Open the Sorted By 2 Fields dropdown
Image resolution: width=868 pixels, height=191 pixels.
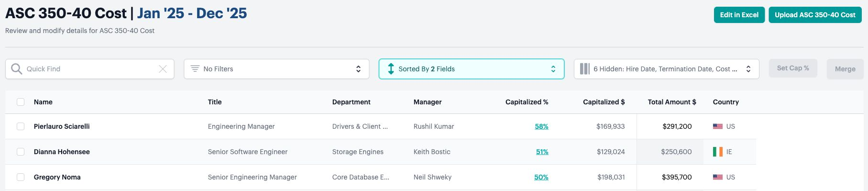[x=472, y=69]
